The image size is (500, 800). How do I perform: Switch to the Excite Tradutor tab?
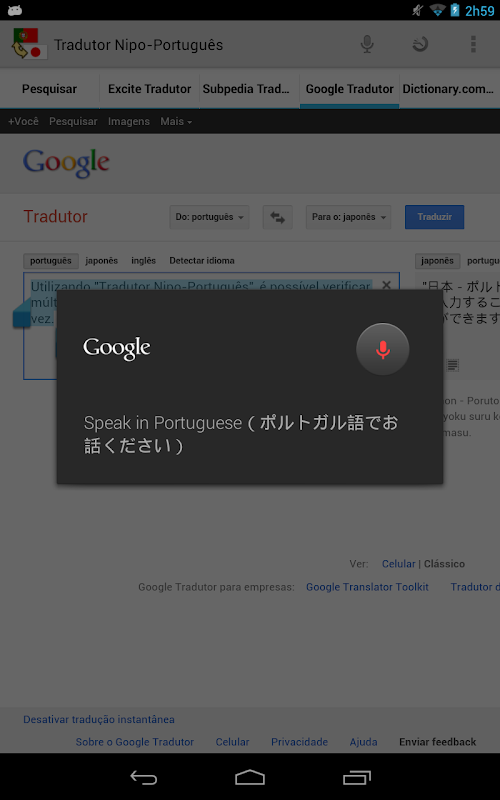pyautogui.click(x=149, y=89)
